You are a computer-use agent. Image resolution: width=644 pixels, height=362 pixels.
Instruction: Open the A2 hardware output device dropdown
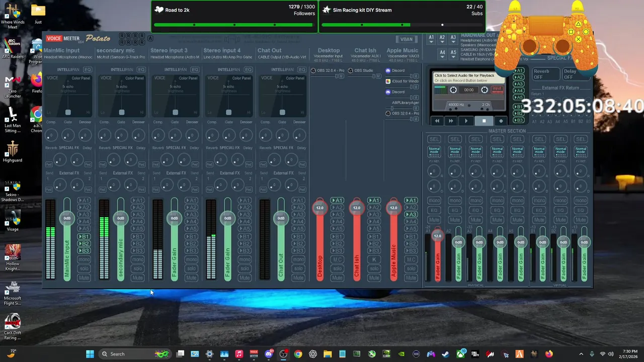(x=442, y=39)
